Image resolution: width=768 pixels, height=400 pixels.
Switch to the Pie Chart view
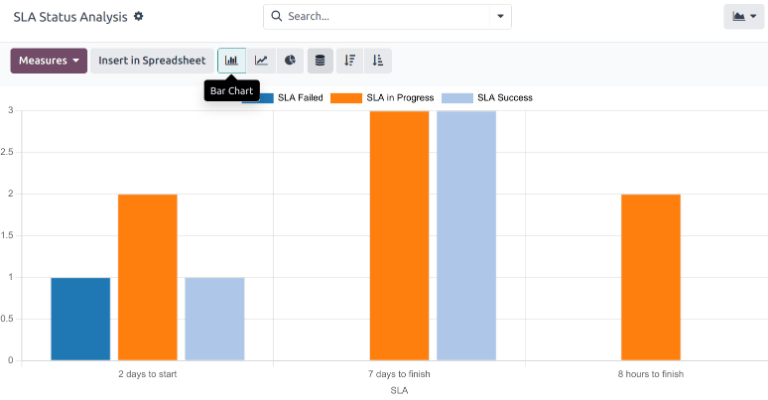click(x=289, y=61)
